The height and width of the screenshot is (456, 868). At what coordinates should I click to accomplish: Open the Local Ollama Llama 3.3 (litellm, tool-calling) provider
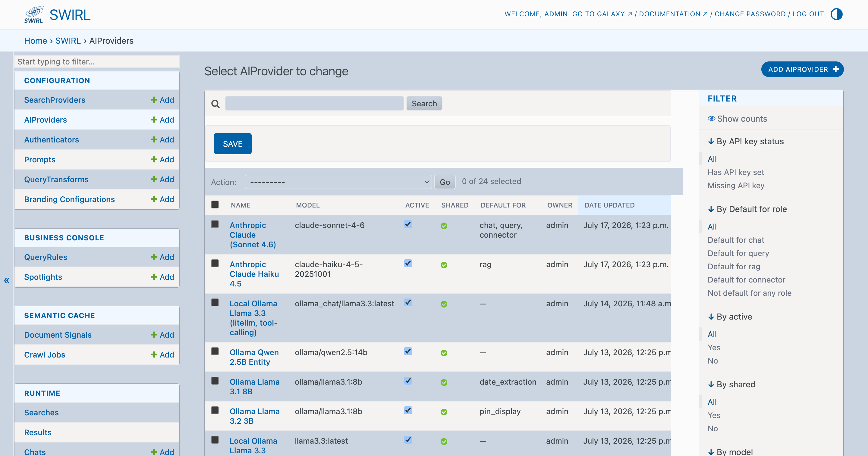pyautogui.click(x=254, y=317)
